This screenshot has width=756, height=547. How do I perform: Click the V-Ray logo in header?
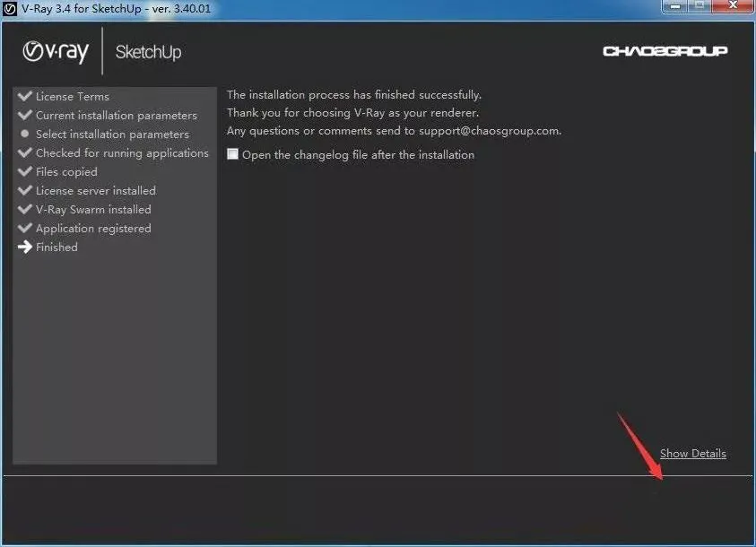click(56, 52)
